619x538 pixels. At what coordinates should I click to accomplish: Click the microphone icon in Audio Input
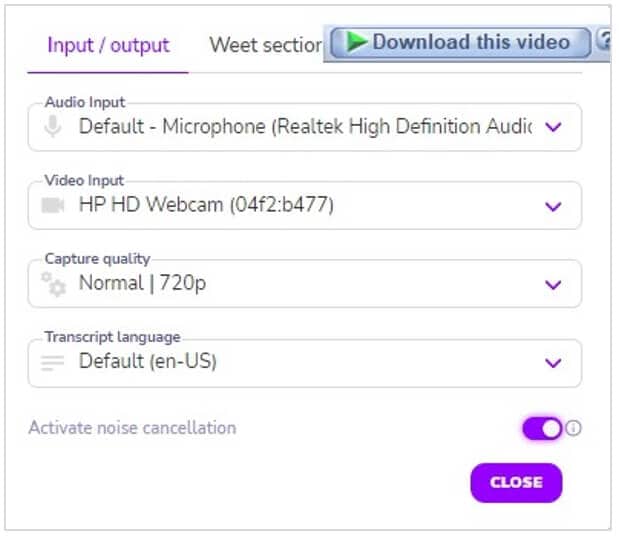[53, 126]
